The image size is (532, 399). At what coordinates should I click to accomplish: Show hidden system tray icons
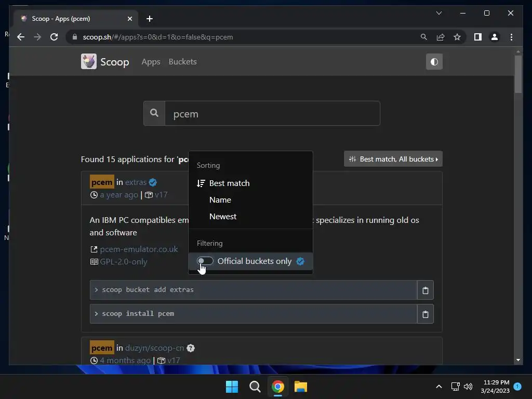[438, 387]
